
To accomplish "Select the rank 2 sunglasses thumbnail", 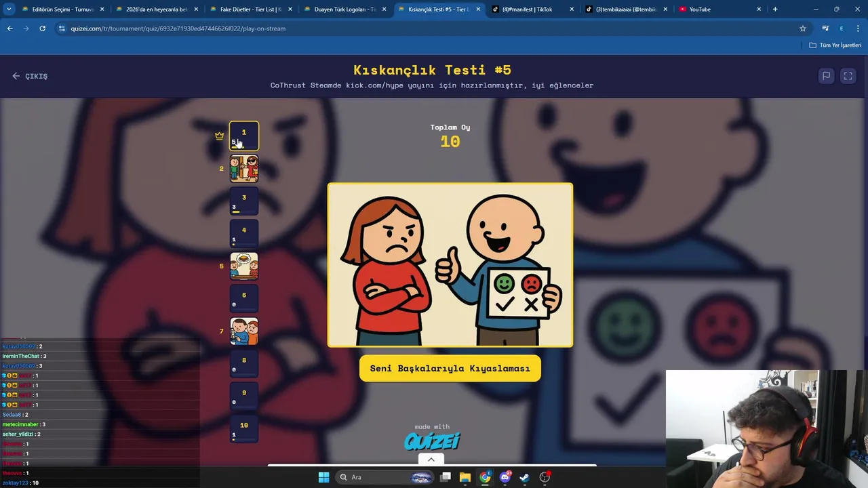I will coord(244,168).
